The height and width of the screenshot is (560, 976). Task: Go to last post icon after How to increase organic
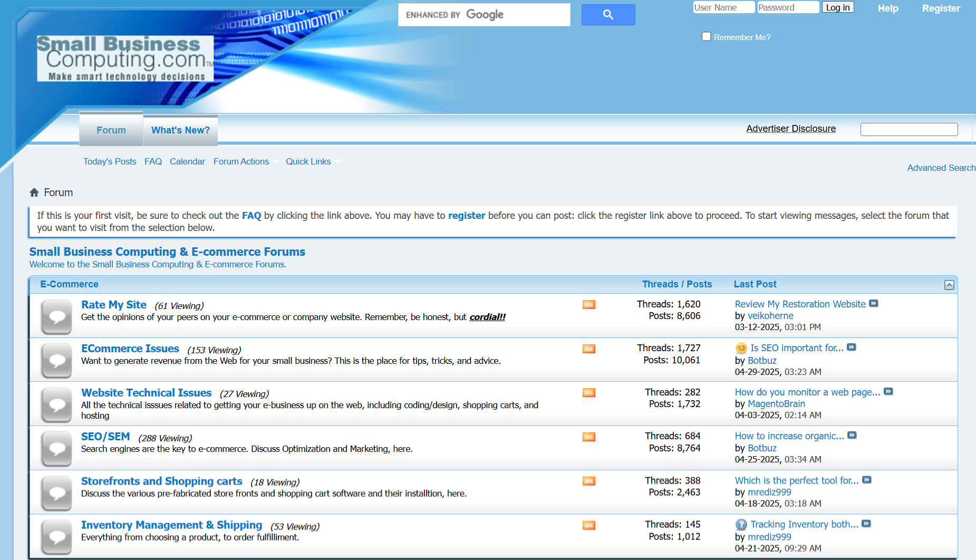(852, 435)
